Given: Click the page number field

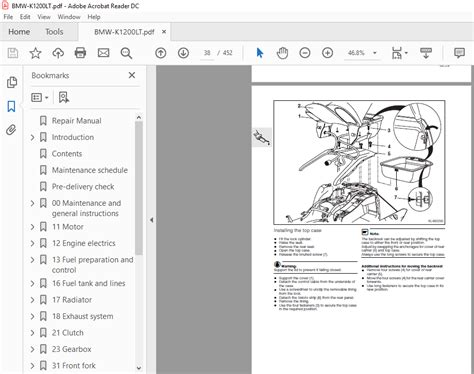Looking at the screenshot, I should [207, 53].
